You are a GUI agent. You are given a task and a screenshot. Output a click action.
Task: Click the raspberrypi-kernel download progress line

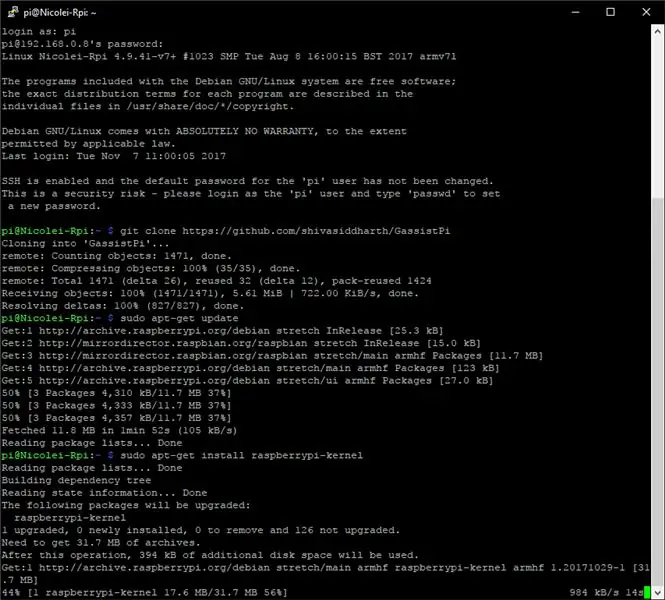pos(144,592)
